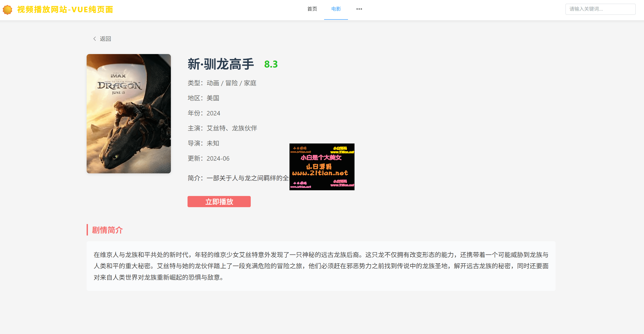
Task: Focus the 请输入关键词 search field
Action: (600, 9)
